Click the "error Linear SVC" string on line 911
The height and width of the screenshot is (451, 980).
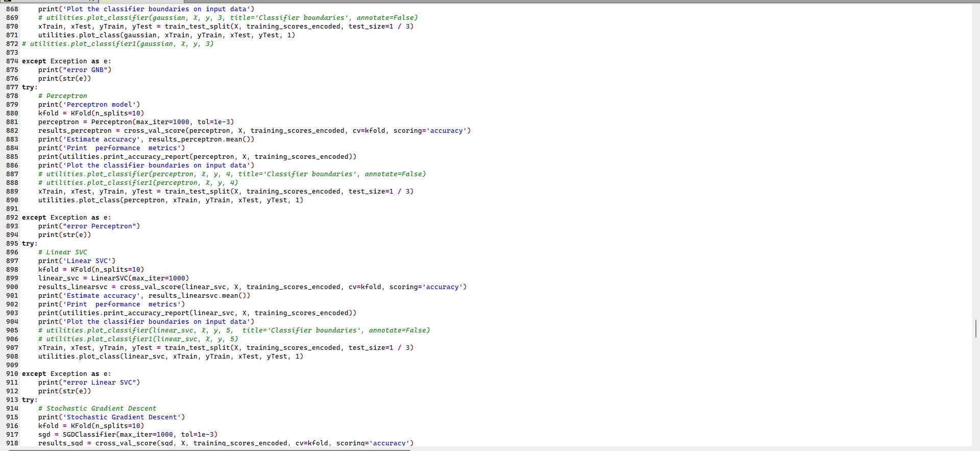coord(100,383)
